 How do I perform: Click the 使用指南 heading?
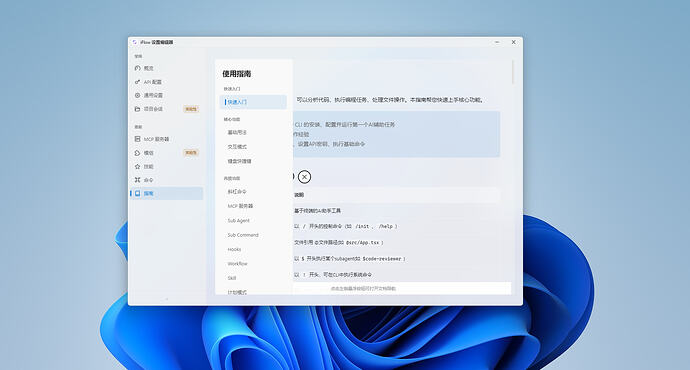[x=236, y=74]
